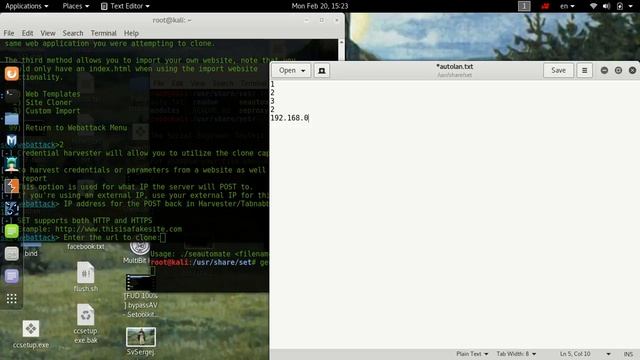Screen dimensions: 640x360
Task: Click Custom Import line in terminal
Action: [53, 111]
